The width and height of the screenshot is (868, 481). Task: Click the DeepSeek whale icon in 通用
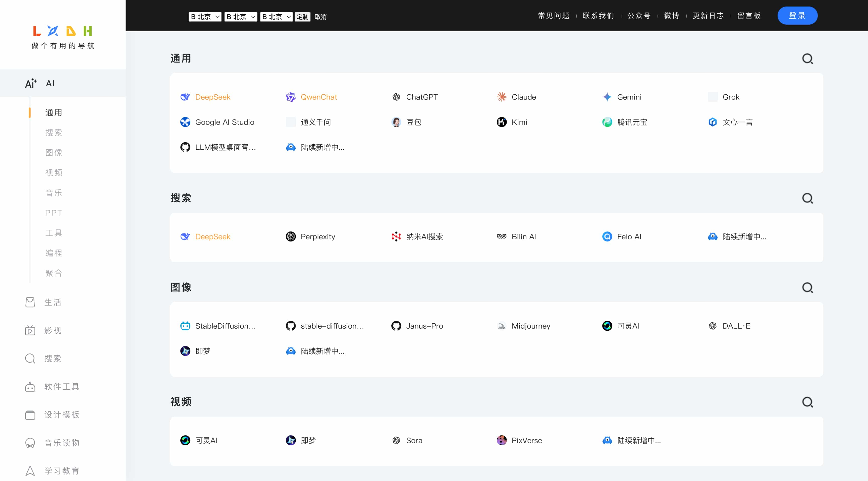tap(185, 97)
